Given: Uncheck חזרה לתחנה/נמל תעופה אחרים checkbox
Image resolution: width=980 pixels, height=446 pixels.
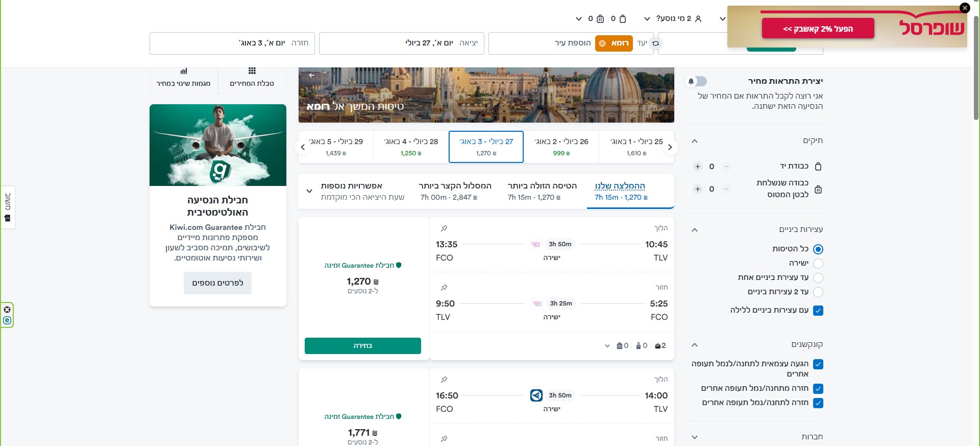Looking at the screenshot, I should (x=818, y=403).
